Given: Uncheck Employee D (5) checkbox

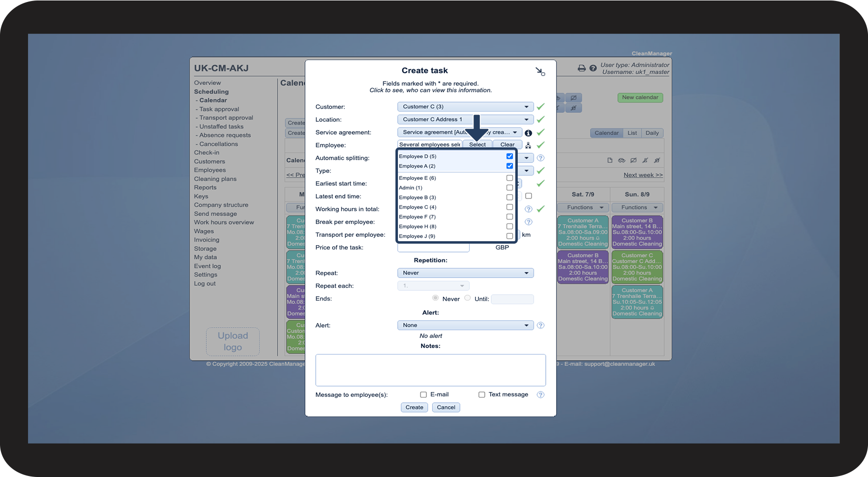Looking at the screenshot, I should point(509,156).
